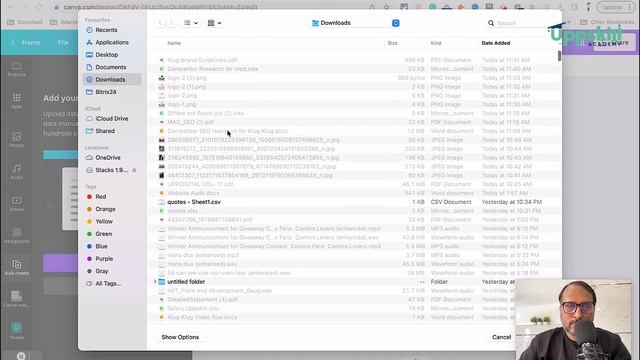Cancel the file dialog
Viewport: 640px width, 360px height.
pos(501,337)
